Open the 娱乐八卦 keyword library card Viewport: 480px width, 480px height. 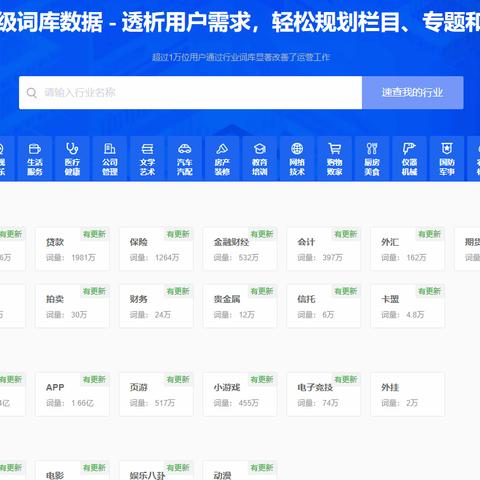[x=156, y=471]
